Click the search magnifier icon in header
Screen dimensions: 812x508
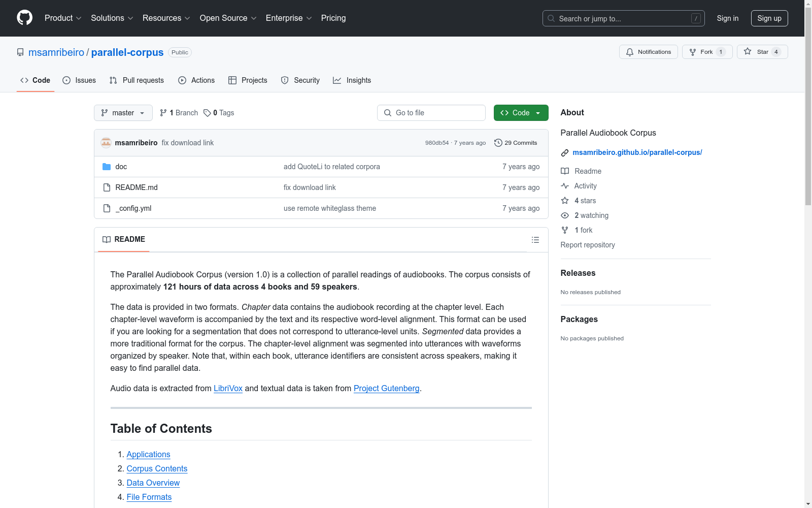551,18
